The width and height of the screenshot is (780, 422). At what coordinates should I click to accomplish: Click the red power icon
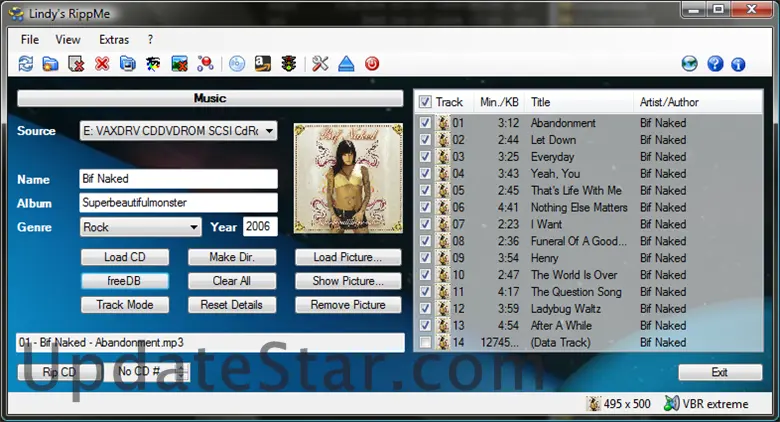click(372, 64)
